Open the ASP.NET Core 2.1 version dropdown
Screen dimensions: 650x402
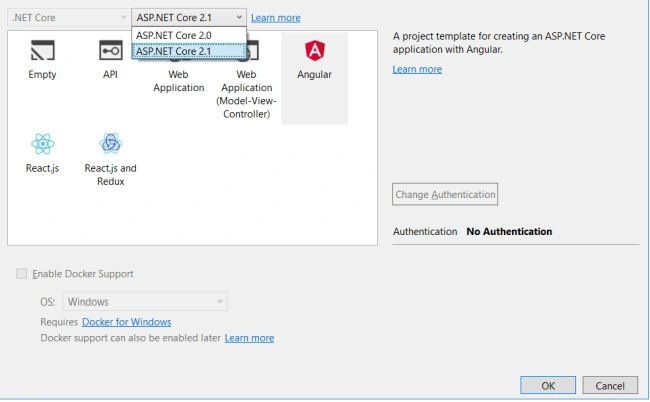click(x=189, y=17)
